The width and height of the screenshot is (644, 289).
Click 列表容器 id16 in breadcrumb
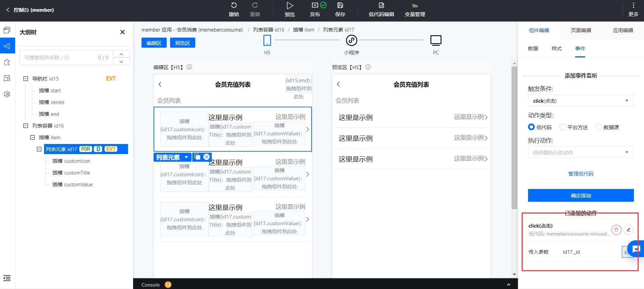click(x=269, y=30)
